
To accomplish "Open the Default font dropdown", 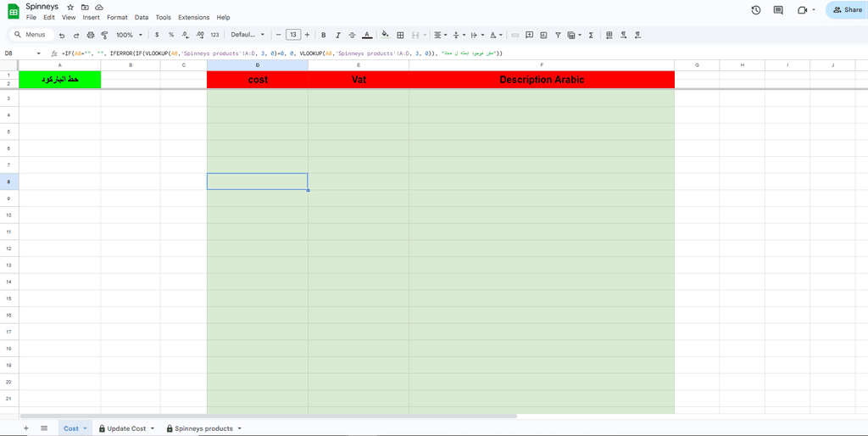I will (x=248, y=35).
